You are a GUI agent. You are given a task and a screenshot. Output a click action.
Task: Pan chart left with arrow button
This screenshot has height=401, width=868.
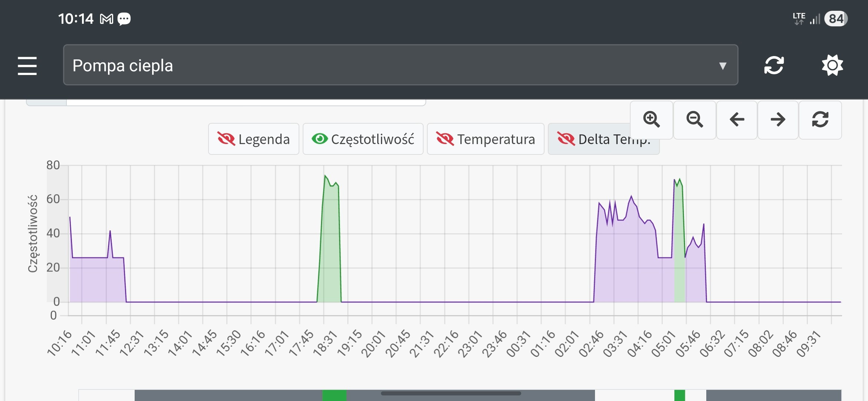(x=737, y=120)
